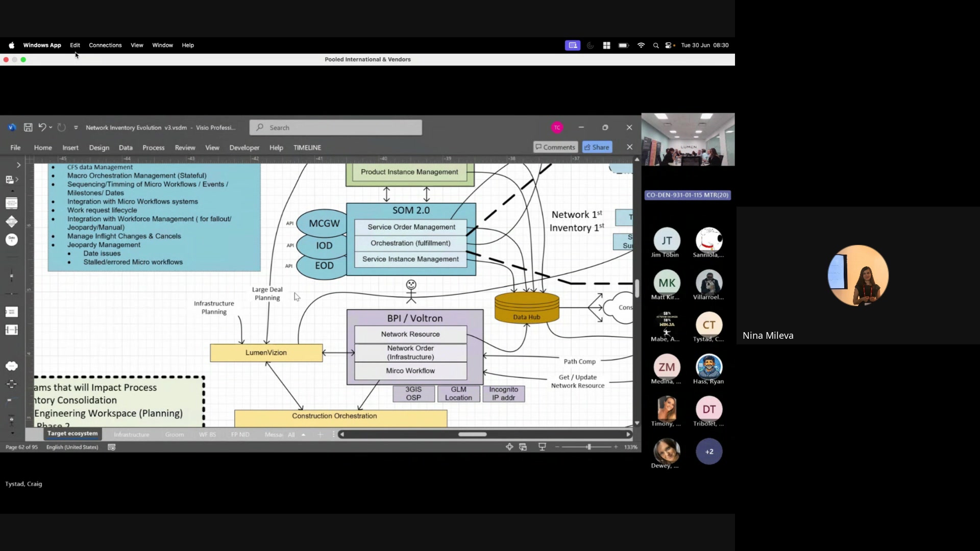Select Jim Tobin participant avatar

click(x=667, y=240)
